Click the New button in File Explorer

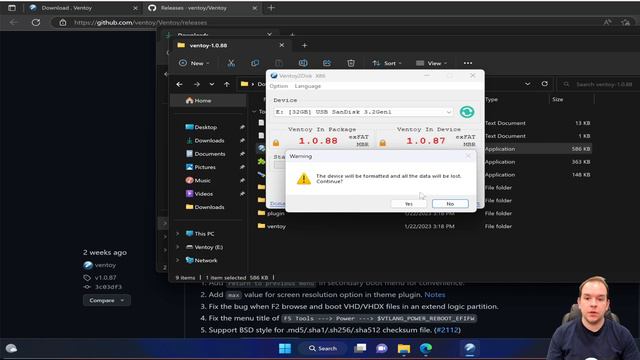point(194,63)
